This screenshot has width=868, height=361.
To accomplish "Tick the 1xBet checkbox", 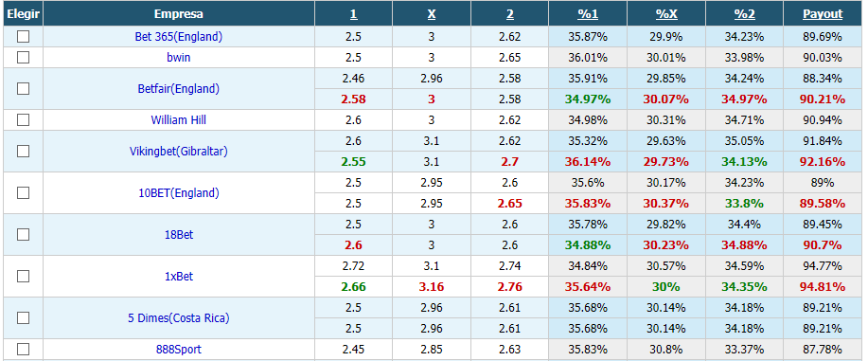I will [23, 276].
